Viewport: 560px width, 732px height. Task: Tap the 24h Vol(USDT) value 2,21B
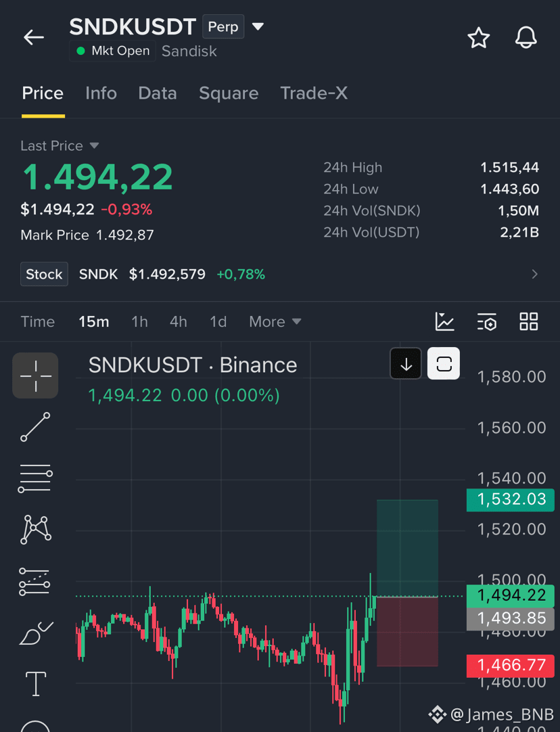point(519,232)
